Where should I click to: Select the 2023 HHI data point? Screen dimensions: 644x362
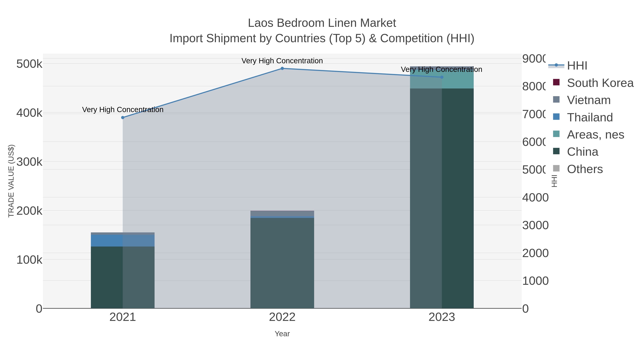pyautogui.click(x=442, y=77)
